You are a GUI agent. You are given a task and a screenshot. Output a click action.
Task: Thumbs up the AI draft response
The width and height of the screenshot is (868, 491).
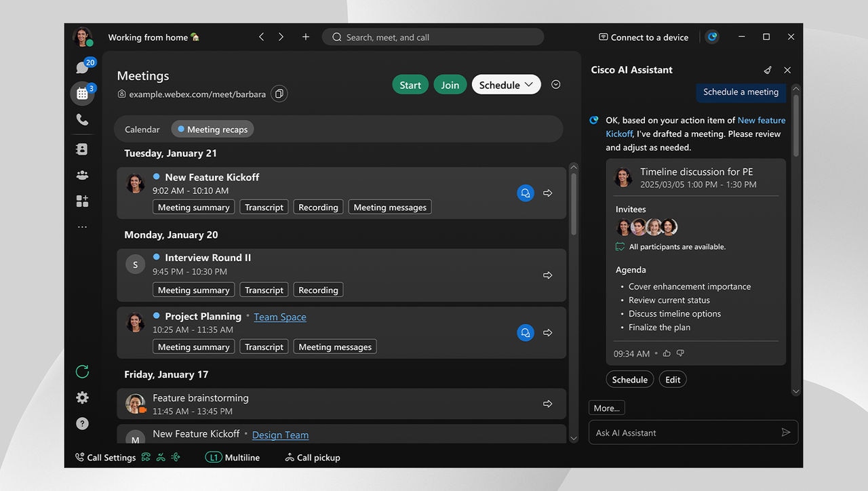point(667,353)
